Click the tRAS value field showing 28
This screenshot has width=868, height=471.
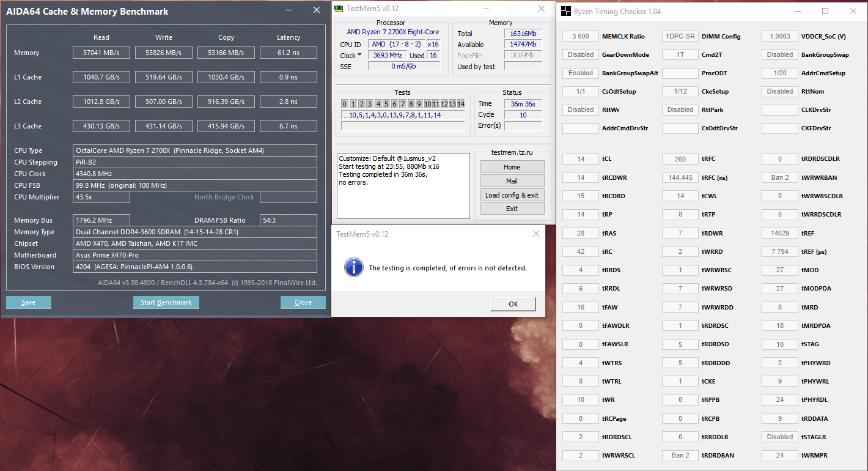[581, 234]
